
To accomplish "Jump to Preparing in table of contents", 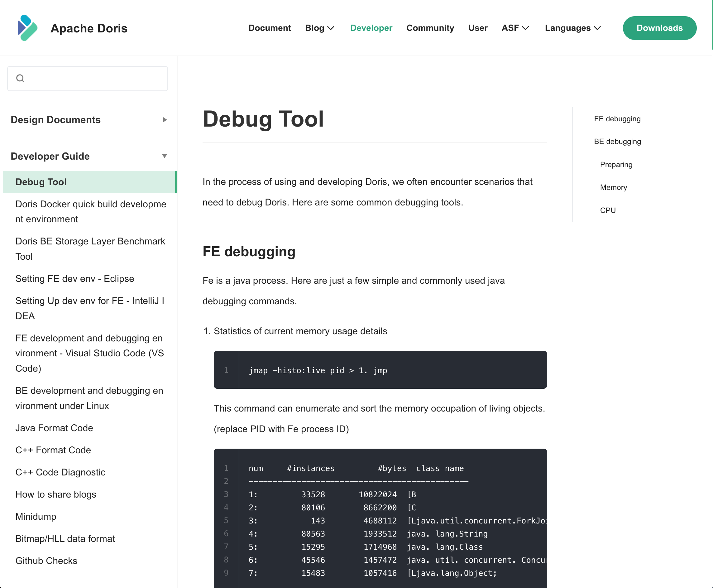I will pyautogui.click(x=616, y=165).
